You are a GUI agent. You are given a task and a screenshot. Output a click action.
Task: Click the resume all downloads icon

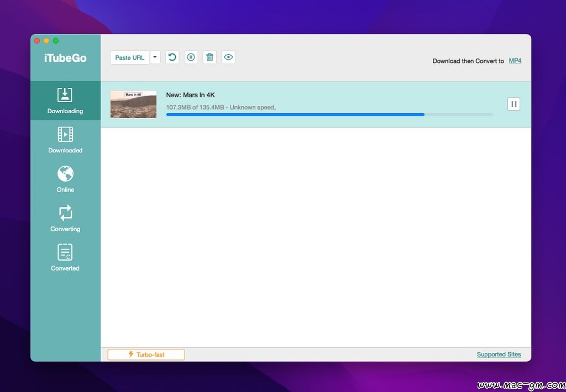click(x=172, y=57)
